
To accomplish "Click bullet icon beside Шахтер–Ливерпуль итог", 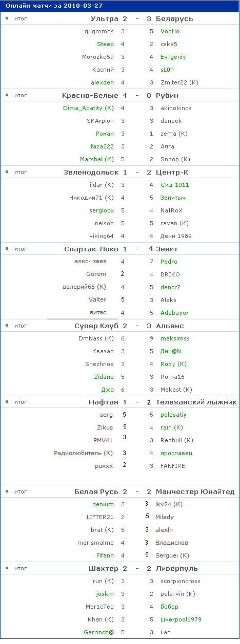I will pos(7,568).
